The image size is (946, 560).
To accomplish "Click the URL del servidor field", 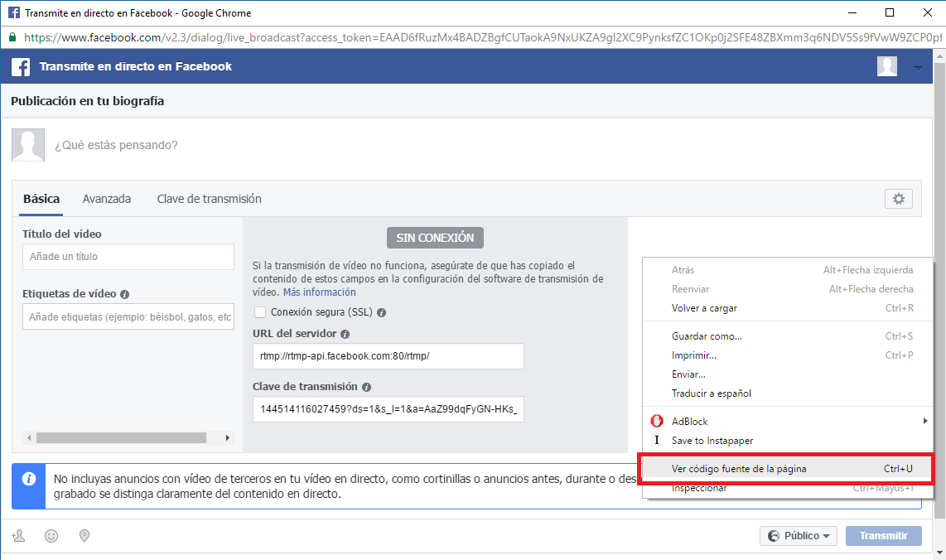I will pyautogui.click(x=388, y=356).
